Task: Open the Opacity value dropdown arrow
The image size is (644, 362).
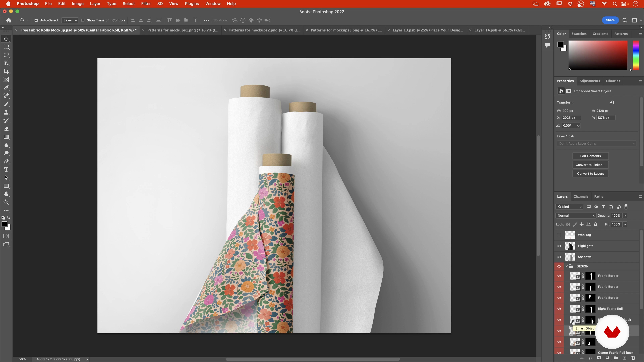Action: [625, 216]
